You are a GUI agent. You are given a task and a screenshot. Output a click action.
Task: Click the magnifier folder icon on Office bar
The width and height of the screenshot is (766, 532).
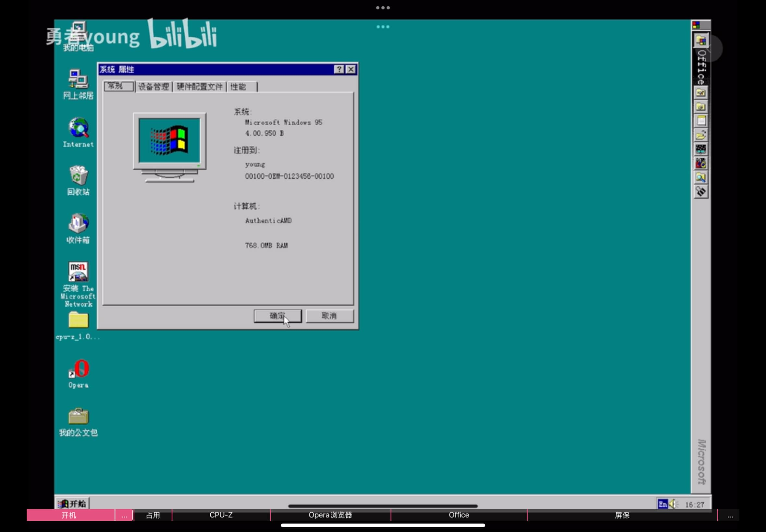coord(701,178)
